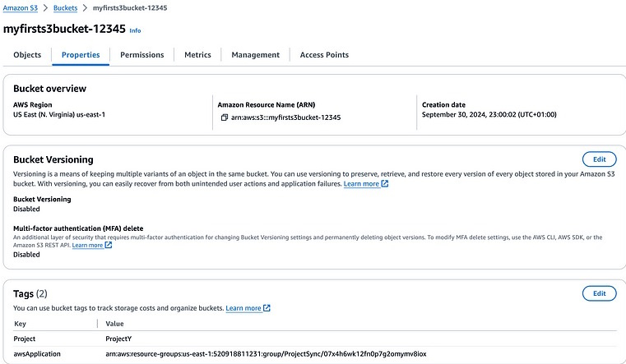
Task: Open the Objects tab
Action: pyautogui.click(x=27, y=55)
